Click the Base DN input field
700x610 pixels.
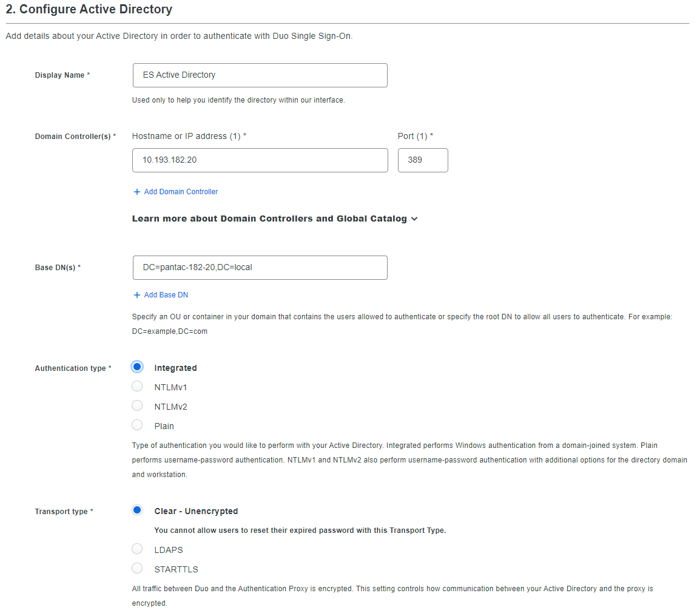(260, 268)
